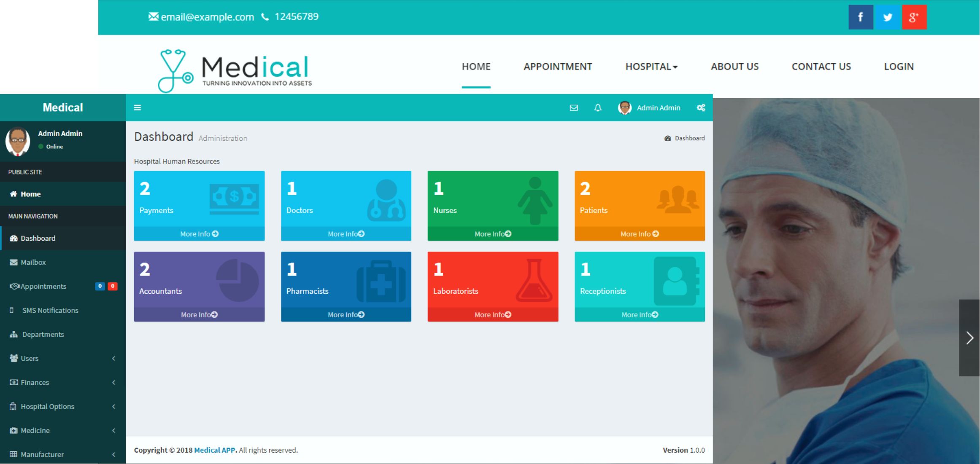Expand the Finances sidebar menu
This screenshot has height=464, width=980.
click(62, 382)
